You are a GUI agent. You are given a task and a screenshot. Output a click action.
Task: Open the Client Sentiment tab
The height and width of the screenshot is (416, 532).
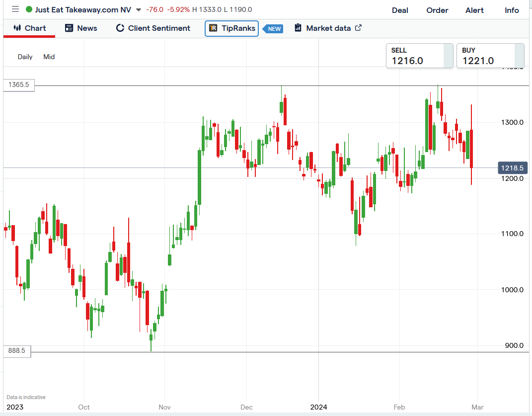[x=152, y=28]
